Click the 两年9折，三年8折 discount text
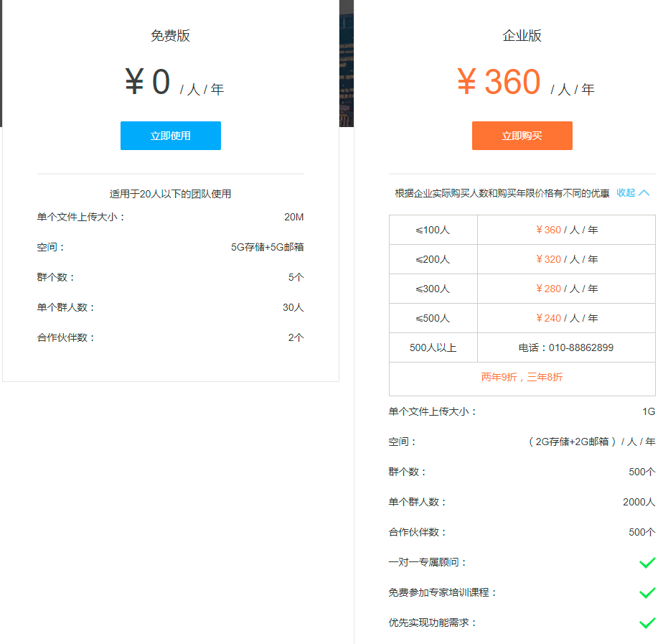The width and height of the screenshot is (668, 644). [522, 377]
